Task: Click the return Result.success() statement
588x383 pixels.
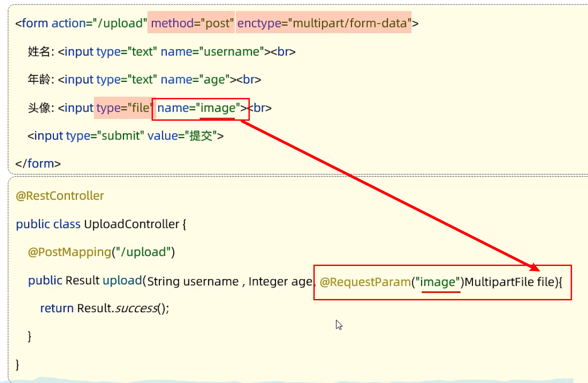Action: (x=105, y=308)
